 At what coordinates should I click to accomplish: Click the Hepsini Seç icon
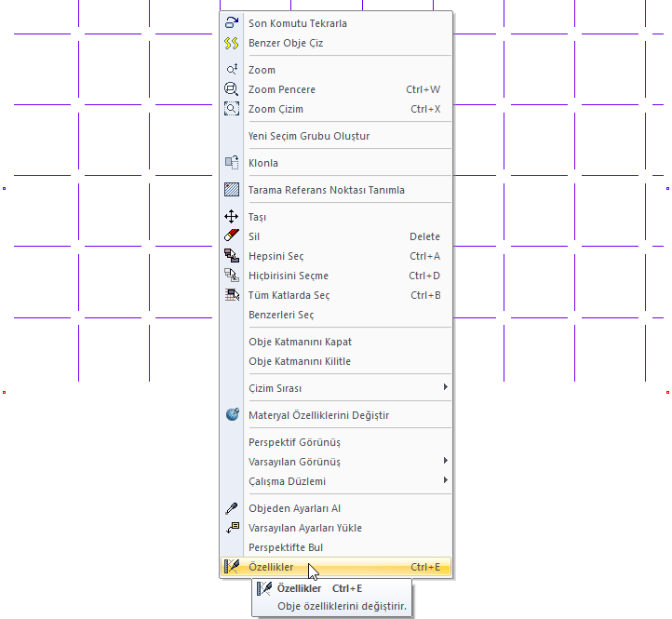point(232,255)
